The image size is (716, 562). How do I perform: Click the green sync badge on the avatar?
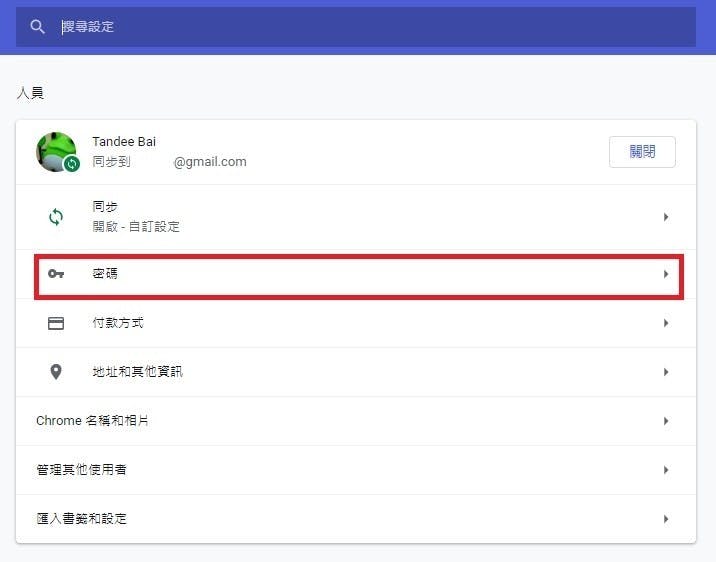[x=72, y=164]
